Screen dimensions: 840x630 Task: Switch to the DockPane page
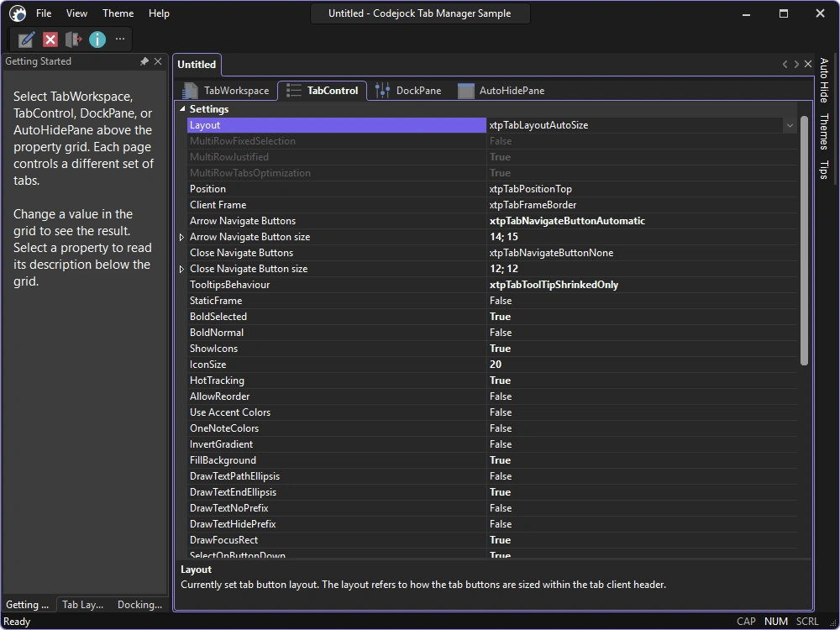tap(408, 91)
